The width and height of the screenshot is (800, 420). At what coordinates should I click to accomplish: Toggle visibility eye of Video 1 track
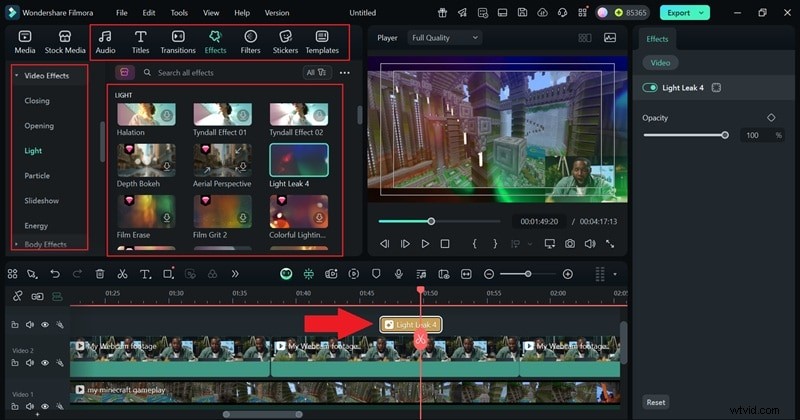(x=45, y=407)
